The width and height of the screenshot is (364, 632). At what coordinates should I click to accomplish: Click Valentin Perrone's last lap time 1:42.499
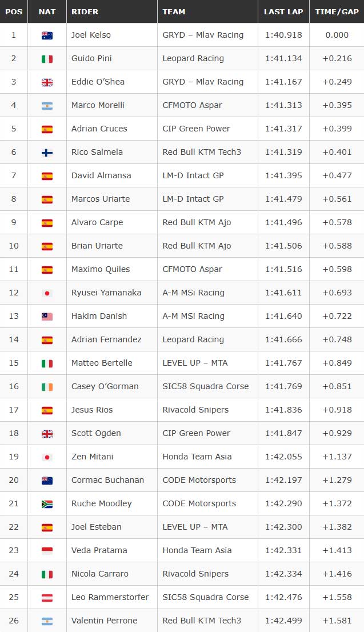click(x=283, y=621)
